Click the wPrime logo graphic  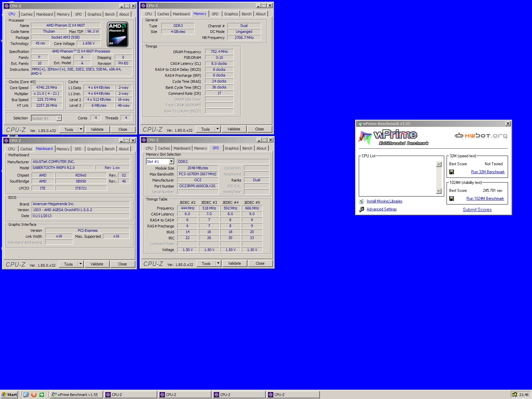point(393,137)
